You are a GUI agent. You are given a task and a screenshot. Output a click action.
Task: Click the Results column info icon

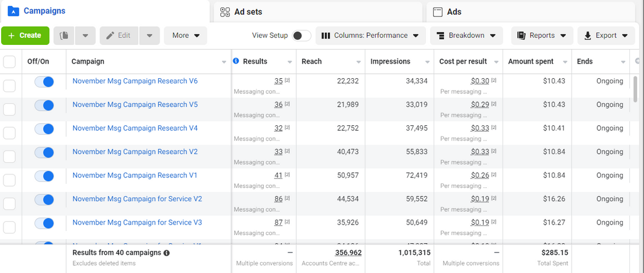click(x=236, y=61)
